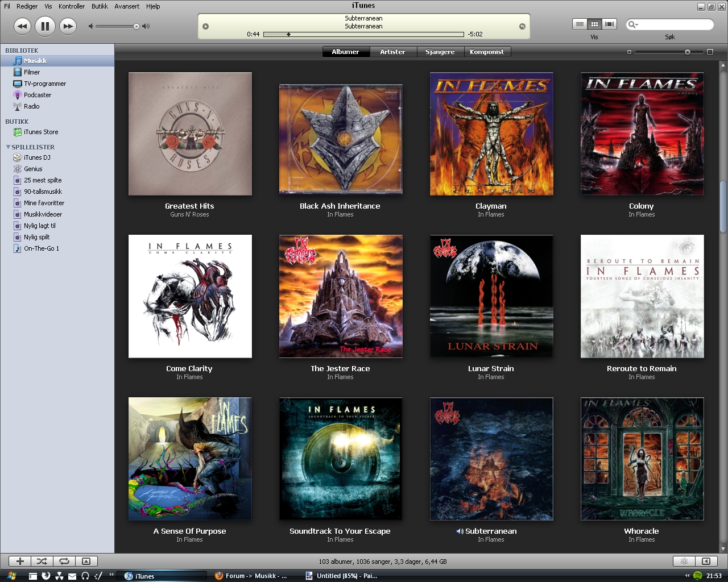Select The Jester Race album cover
Image resolution: width=728 pixels, height=582 pixels.
click(341, 296)
